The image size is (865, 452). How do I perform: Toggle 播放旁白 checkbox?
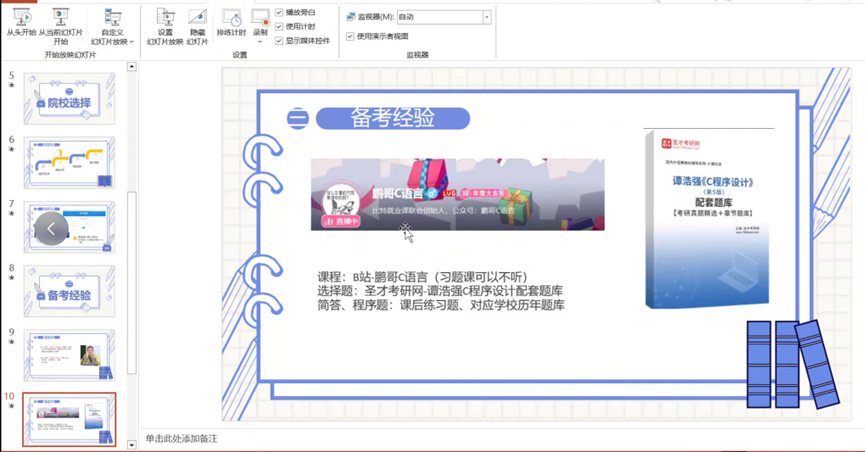(x=279, y=12)
